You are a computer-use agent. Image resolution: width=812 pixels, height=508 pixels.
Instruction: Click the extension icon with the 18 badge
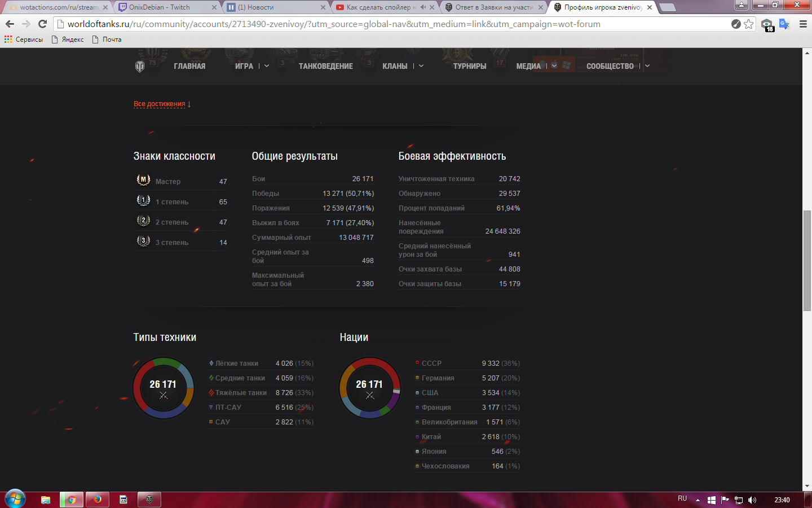pos(767,25)
